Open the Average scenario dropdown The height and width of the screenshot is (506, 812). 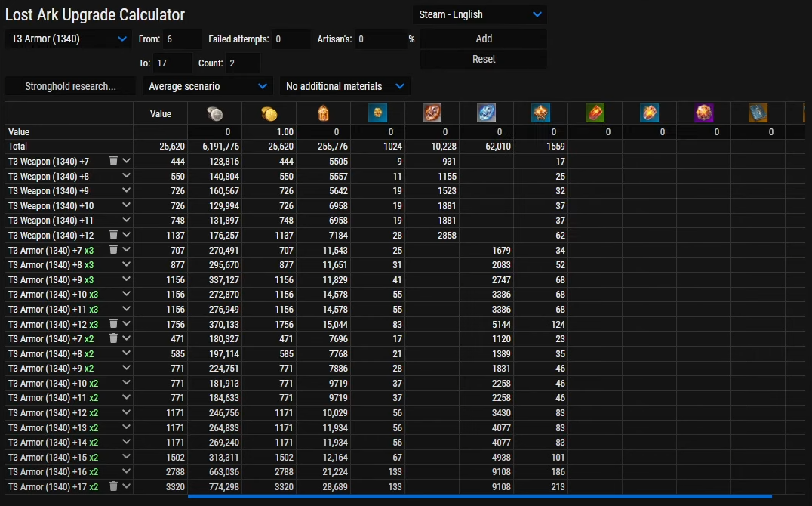(x=207, y=86)
